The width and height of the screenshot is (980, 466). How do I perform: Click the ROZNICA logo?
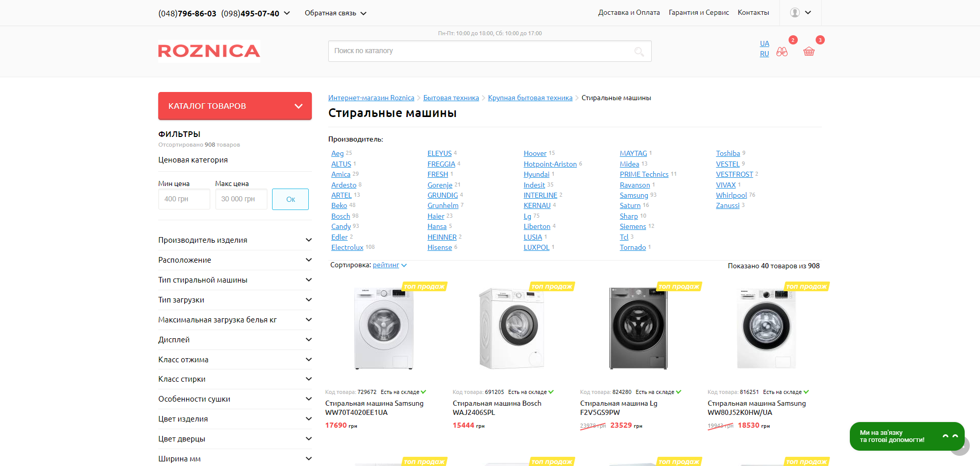pos(209,51)
